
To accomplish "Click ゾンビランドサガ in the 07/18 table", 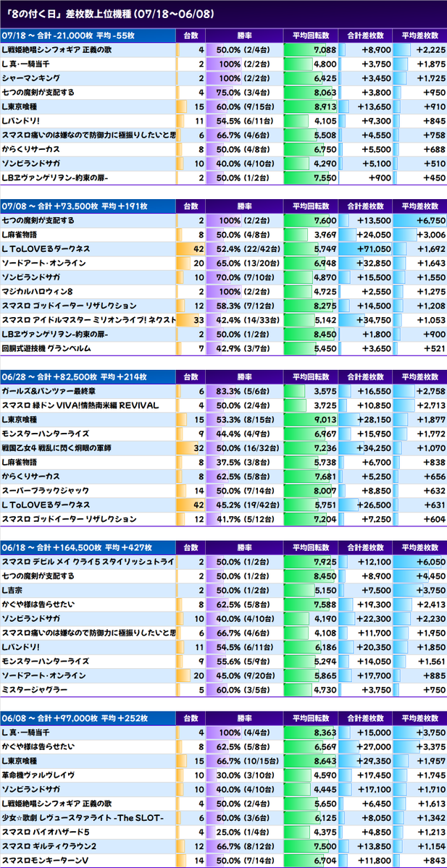I will pos(31,164).
